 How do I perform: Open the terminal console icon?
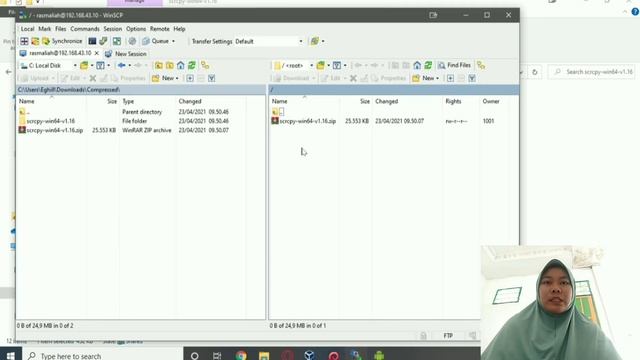click(92, 41)
